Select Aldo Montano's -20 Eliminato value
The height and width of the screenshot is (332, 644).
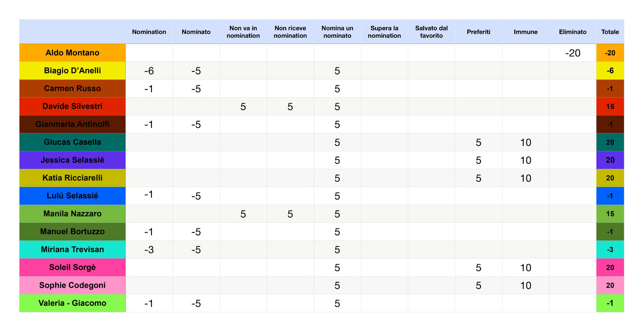pos(573,53)
